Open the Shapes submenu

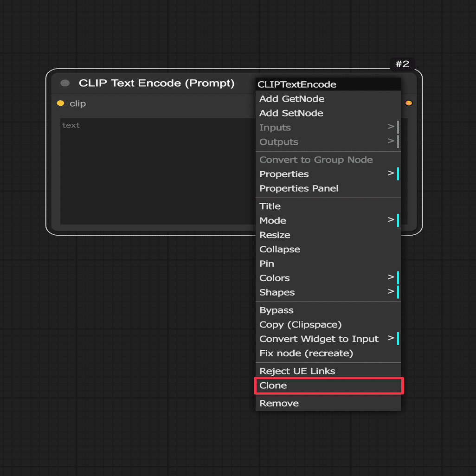[328, 292]
